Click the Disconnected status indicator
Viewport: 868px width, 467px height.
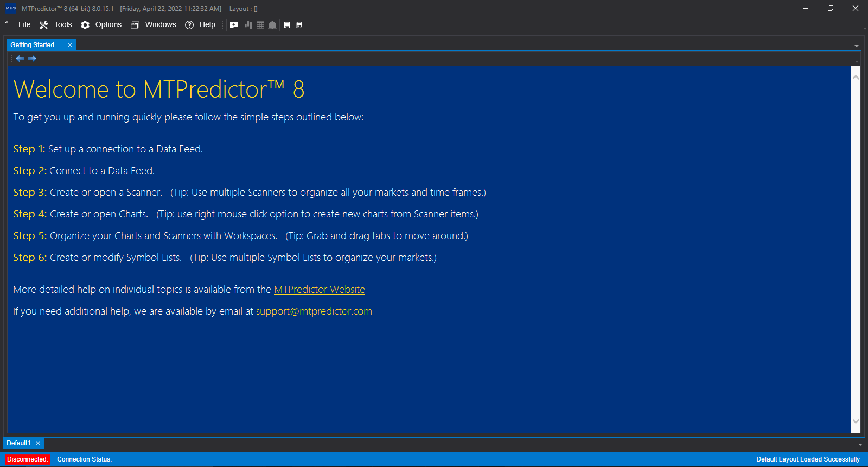[28, 459]
